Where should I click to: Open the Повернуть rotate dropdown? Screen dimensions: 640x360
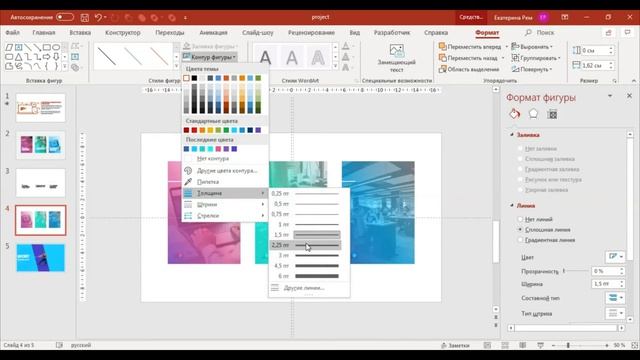point(532,69)
